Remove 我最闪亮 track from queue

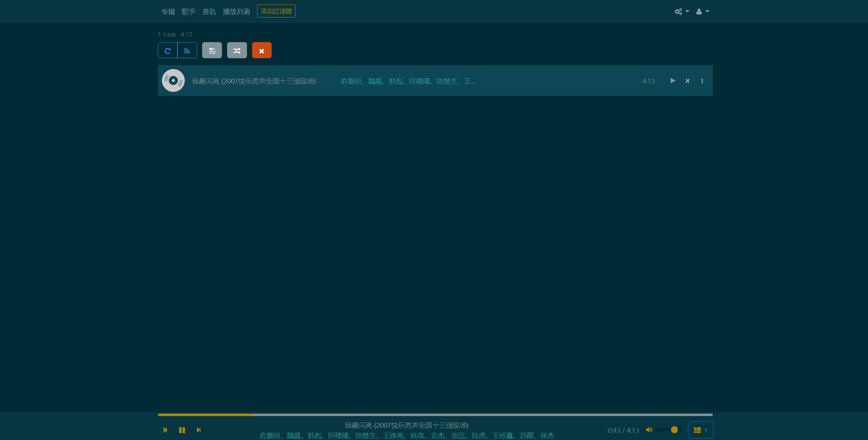[687, 81]
